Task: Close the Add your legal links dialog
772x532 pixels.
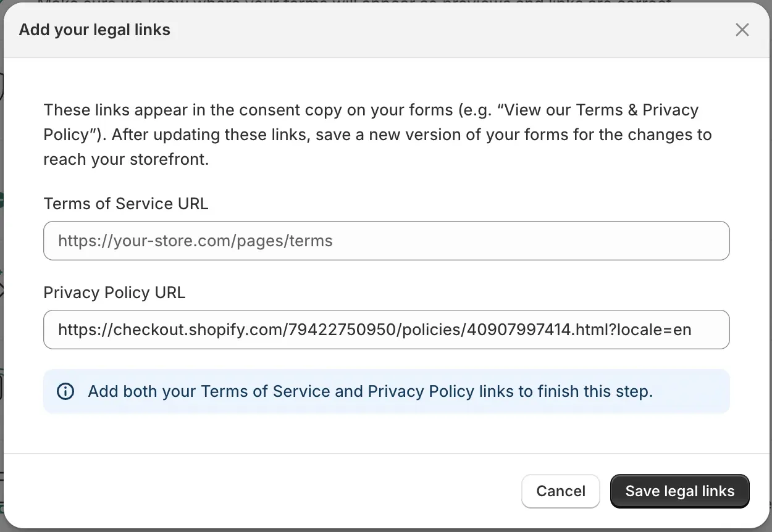Action: coord(742,30)
